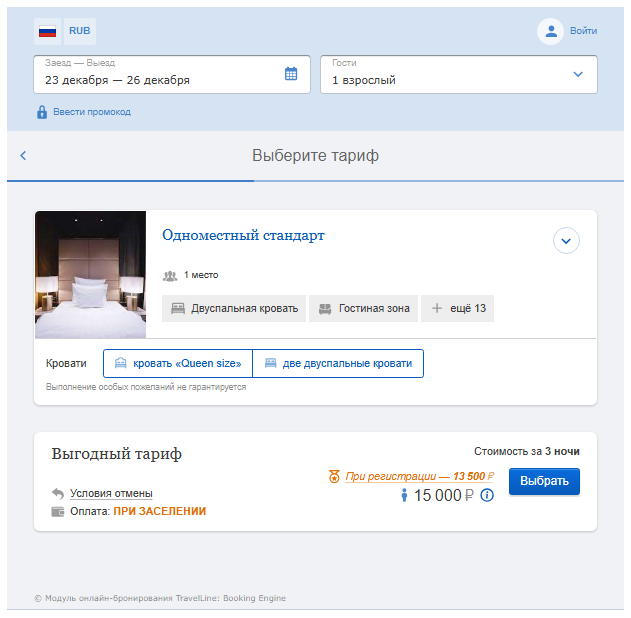Open the calendar icon in date field
The width and height of the screenshot is (631, 618).
pyautogui.click(x=291, y=74)
